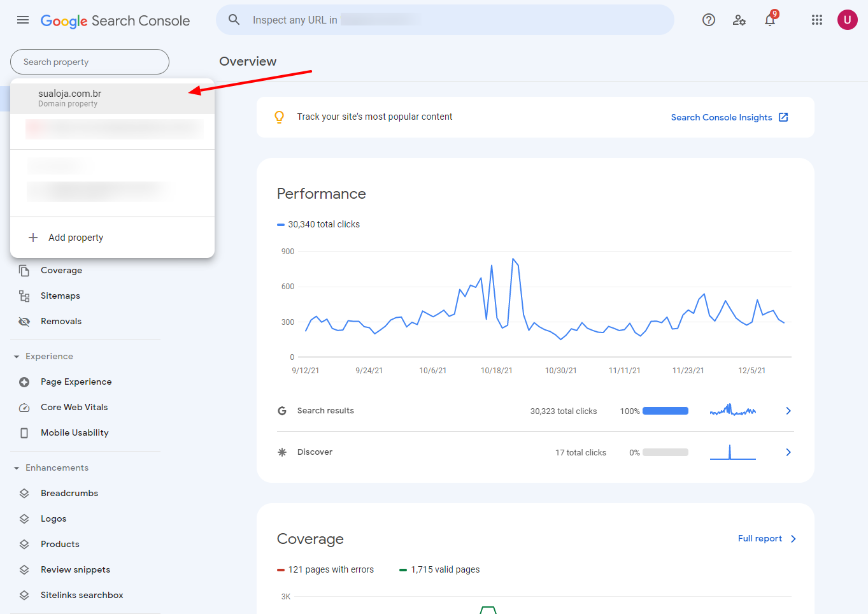Screen dimensions: 868x614
Task: Click the Core Web Vitals gauge icon
Action: [24, 408]
